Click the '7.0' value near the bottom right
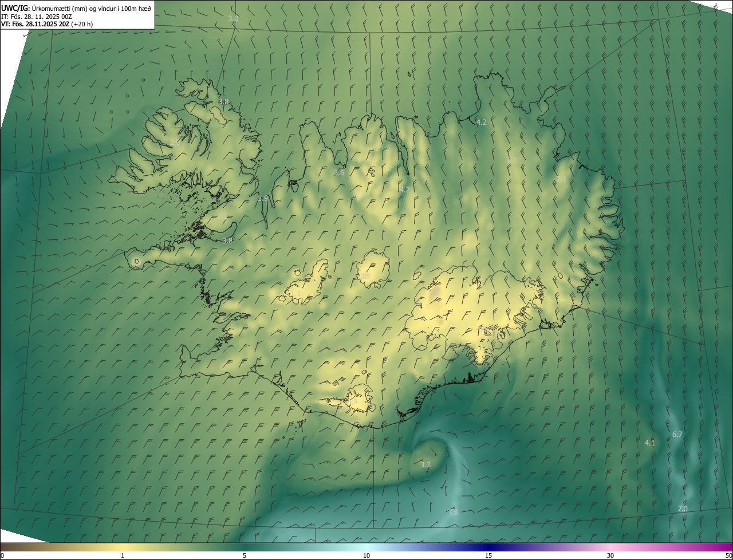This screenshot has height=560, width=733. click(683, 508)
